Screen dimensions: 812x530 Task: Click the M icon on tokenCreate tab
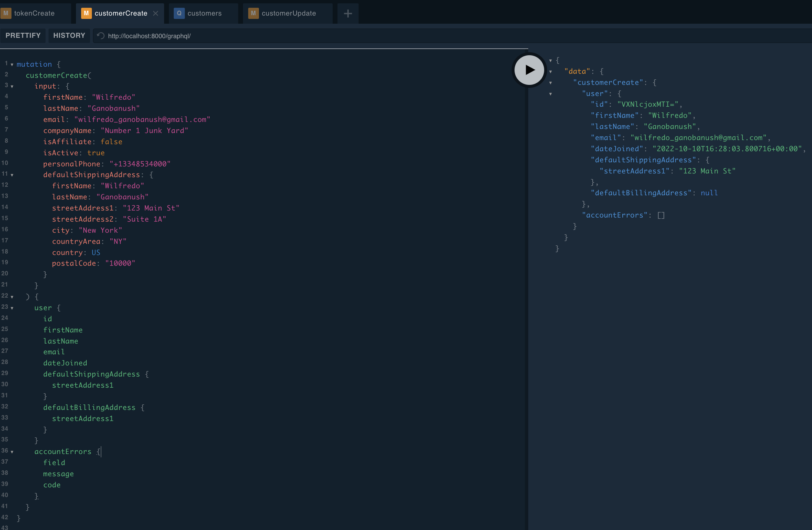6,13
